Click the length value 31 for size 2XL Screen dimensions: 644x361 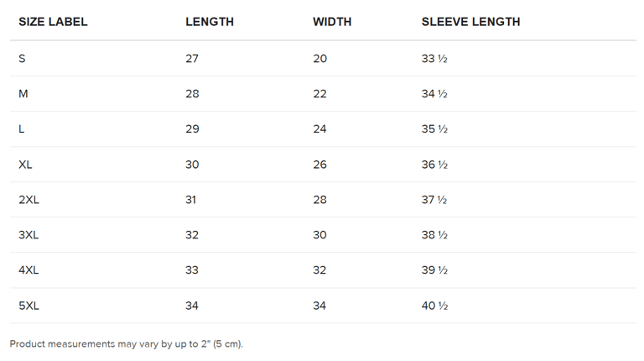point(191,200)
